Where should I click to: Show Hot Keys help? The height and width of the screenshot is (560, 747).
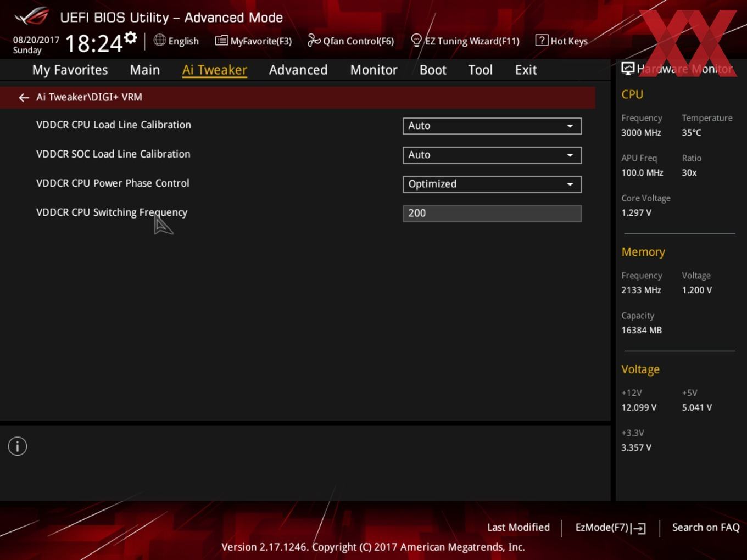[x=561, y=41]
